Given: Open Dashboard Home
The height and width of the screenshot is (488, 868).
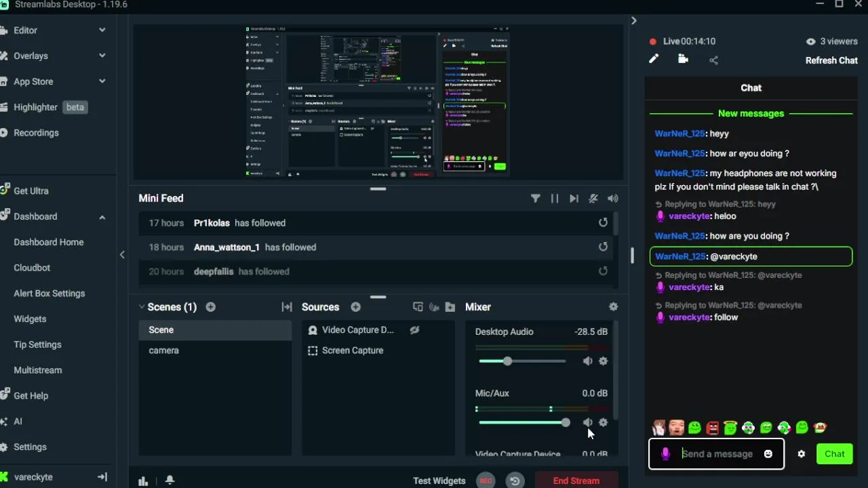Looking at the screenshot, I should click(49, 242).
